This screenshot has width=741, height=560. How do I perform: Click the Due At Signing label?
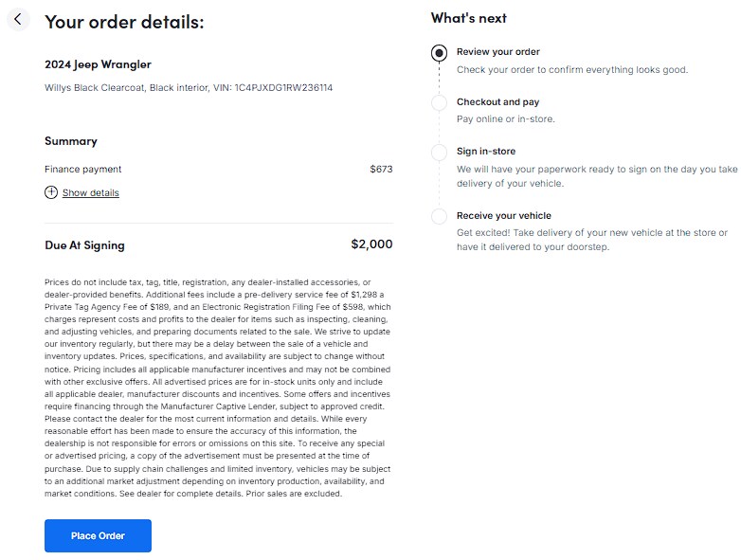coord(84,245)
